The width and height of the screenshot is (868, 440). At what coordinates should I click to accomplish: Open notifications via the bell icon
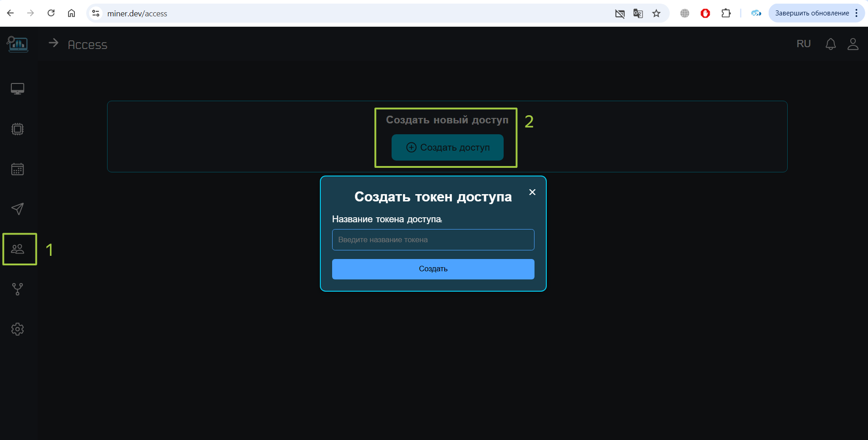pyautogui.click(x=830, y=44)
